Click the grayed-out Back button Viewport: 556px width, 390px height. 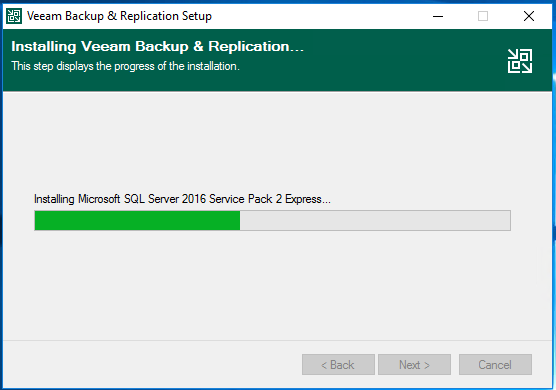(338, 364)
